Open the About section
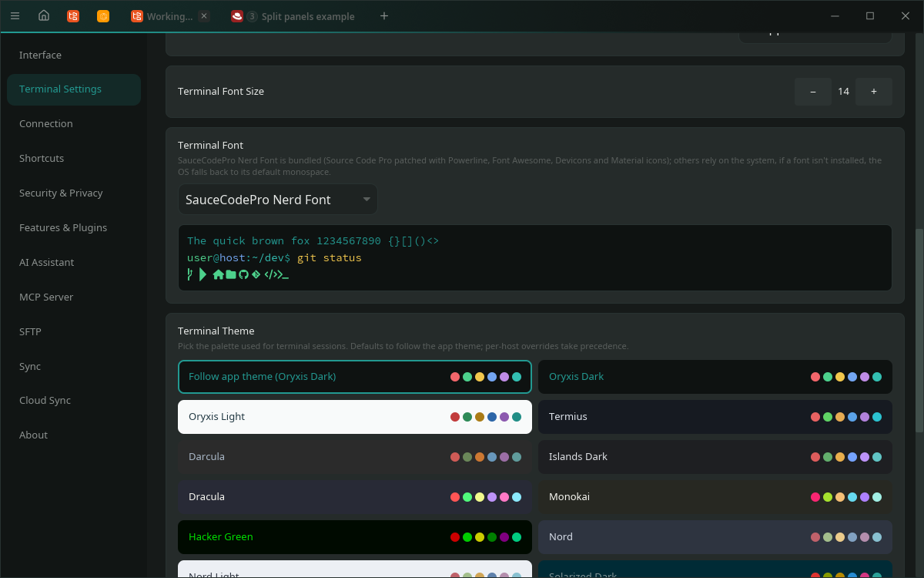Image resolution: width=924 pixels, height=578 pixels. 74,435
